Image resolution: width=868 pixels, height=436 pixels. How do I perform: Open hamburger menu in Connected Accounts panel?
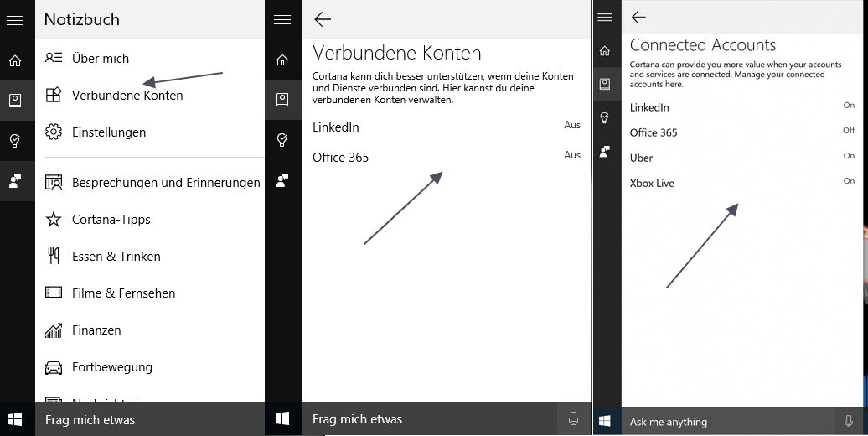click(605, 17)
